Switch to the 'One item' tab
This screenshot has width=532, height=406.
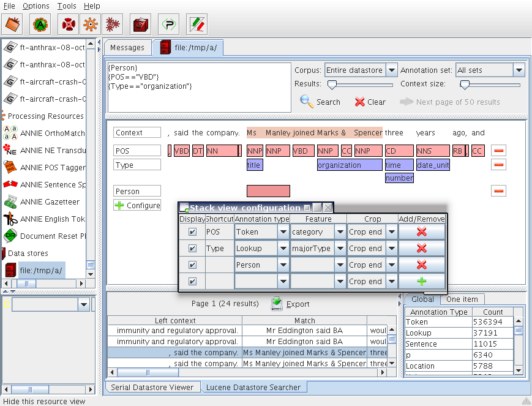pyautogui.click(x=462, y=299)
